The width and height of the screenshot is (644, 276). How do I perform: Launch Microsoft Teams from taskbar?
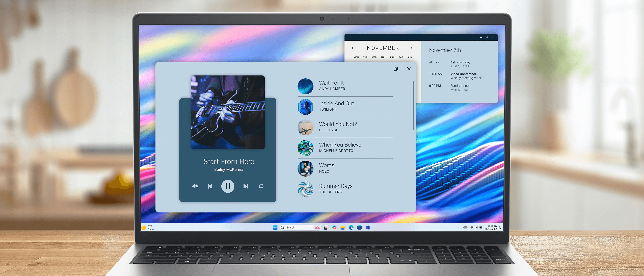point(368,228)
